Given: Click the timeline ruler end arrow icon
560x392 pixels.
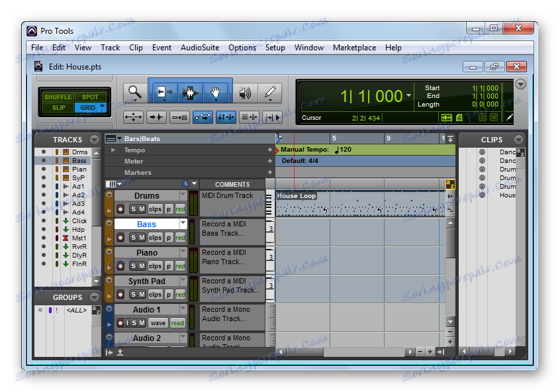Looking at the screenshot, I should tap(450, 138).
